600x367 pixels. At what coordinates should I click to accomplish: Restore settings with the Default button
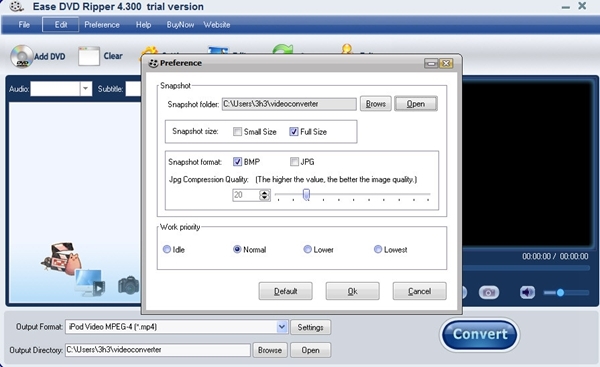[285, 291]
